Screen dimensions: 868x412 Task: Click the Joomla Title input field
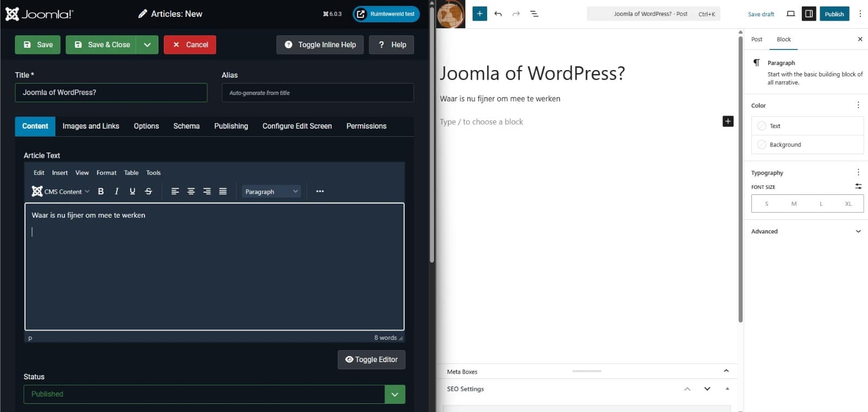pyautogui.click(x=111, y=92)
